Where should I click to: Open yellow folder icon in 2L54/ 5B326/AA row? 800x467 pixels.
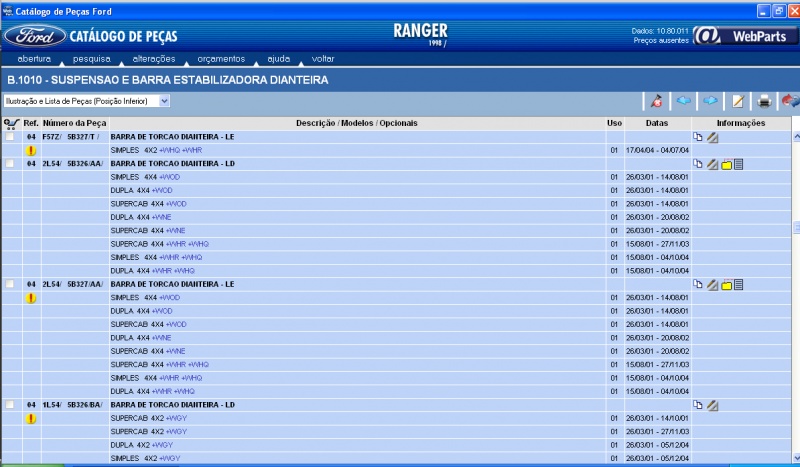(x=727, y=164)
